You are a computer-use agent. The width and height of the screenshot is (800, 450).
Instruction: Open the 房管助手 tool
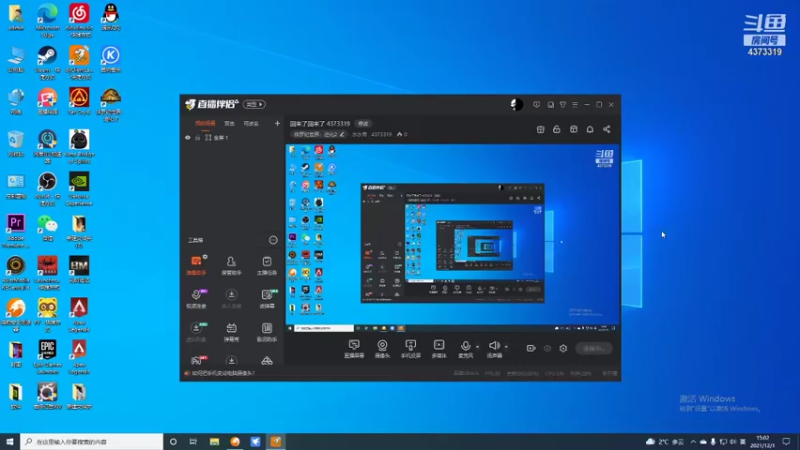(x=231, y=265)
